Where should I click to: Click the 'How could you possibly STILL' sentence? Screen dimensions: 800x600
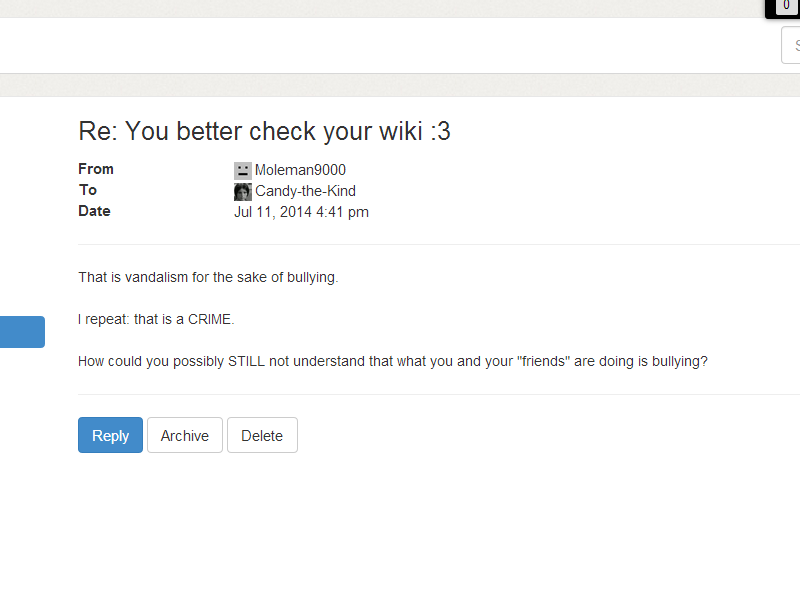tap(393, 361)
